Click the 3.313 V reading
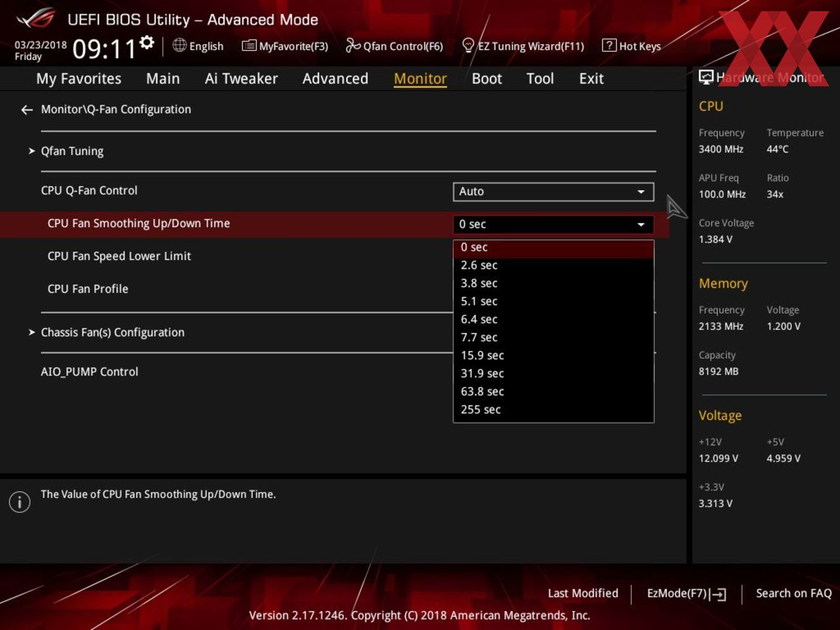The height and width of the screenshot is (630, 840). (715, 503)
